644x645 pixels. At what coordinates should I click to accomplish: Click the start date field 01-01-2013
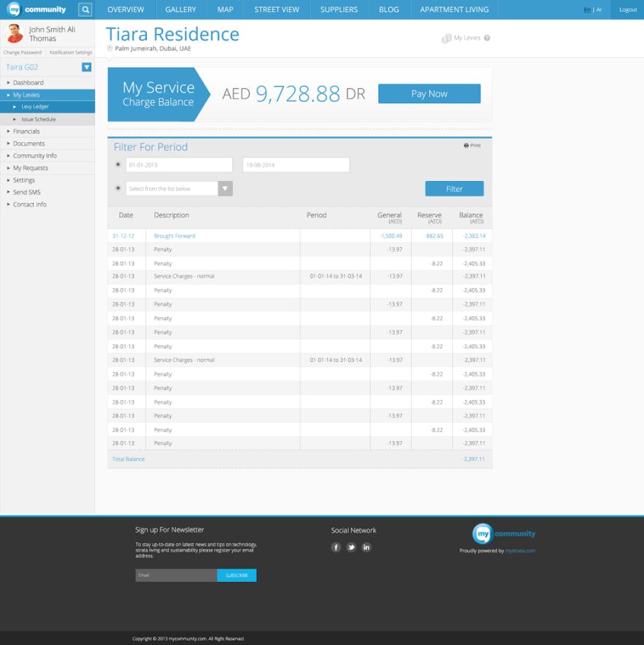tap(179, 165)
